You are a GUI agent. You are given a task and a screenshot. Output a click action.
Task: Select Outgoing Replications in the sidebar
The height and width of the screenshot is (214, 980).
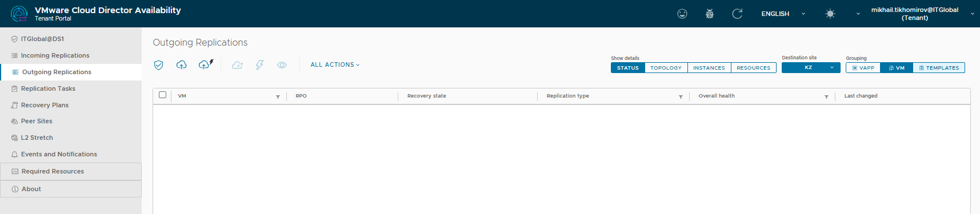pos(71,72)
